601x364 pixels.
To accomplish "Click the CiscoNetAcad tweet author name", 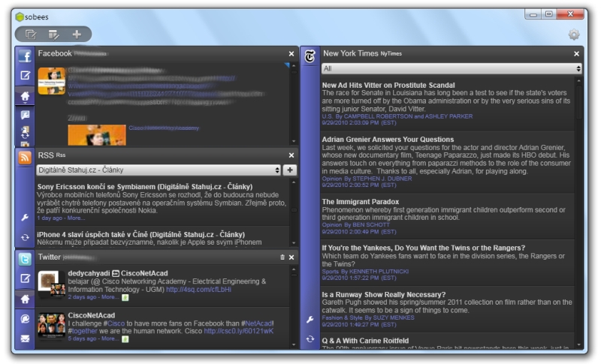I will pyautogui.click(x=91, y=315).
